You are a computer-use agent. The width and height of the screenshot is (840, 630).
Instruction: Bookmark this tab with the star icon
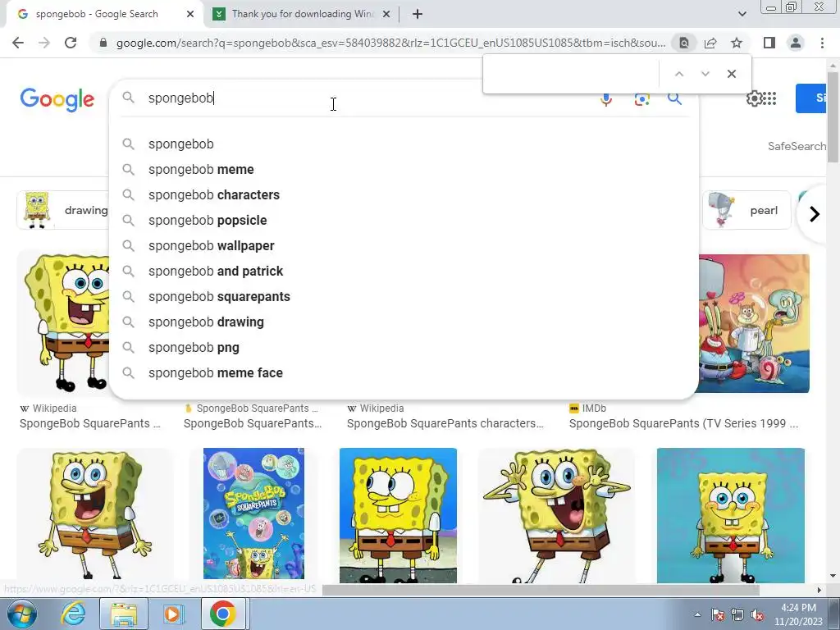point(737,43)
